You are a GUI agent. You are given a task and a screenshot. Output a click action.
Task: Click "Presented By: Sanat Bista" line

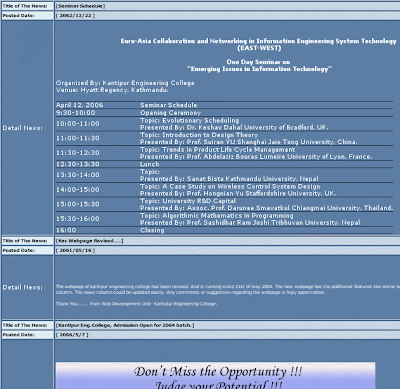tap(229, 179)
